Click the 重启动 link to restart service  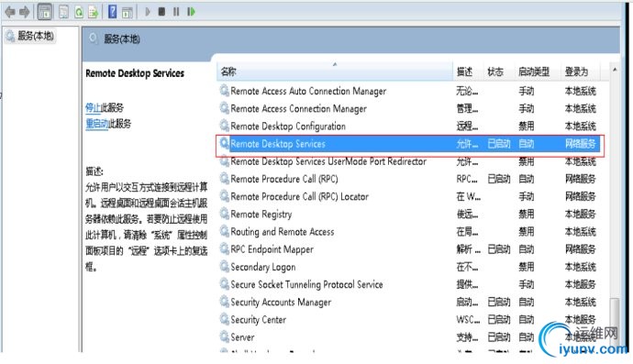[97, 124]
